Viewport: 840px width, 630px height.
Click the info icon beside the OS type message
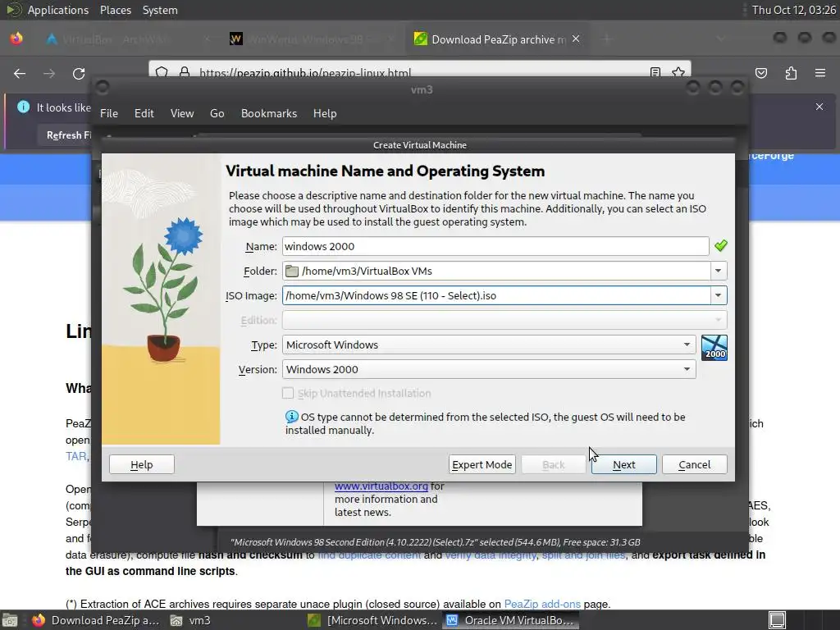coord(291,417)
